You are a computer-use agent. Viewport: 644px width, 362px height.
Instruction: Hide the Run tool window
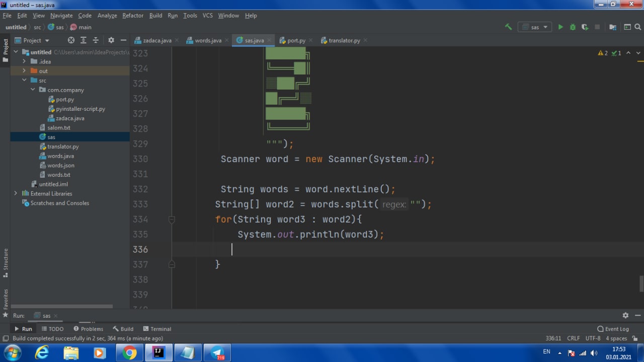[637, 315]
